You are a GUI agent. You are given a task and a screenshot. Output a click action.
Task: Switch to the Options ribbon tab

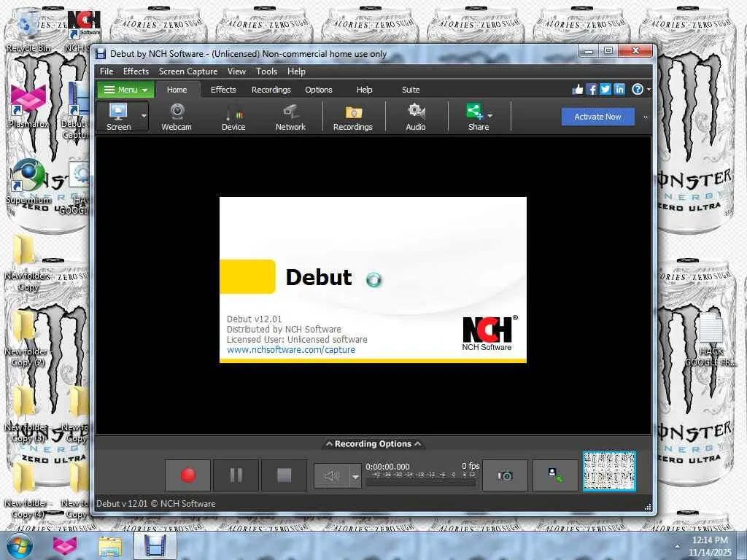tap(318, 90)
